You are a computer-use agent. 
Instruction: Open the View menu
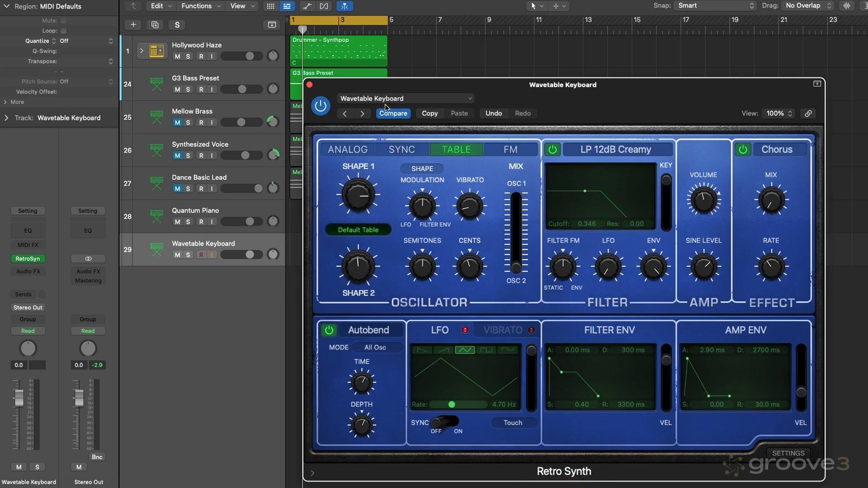pyautogui.click(x=242, y=6)
